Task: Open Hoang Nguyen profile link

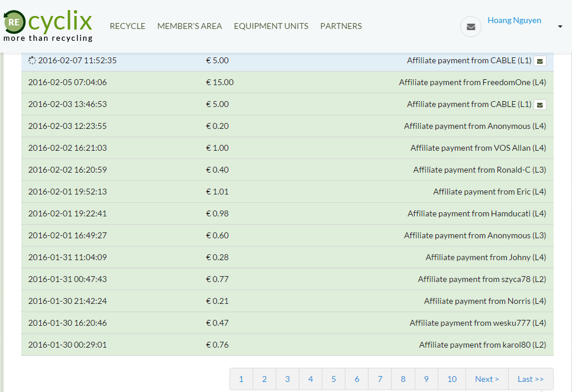Action: pos(514,20)
